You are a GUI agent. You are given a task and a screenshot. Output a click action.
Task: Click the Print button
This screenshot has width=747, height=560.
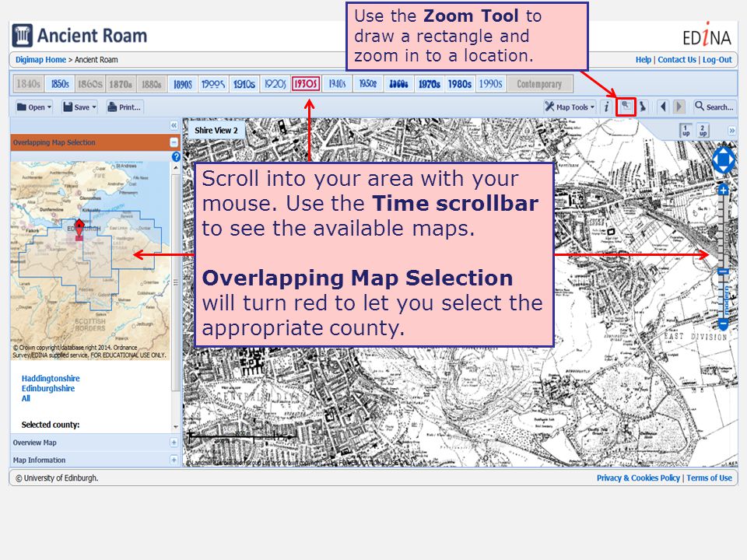pos(124,107)
